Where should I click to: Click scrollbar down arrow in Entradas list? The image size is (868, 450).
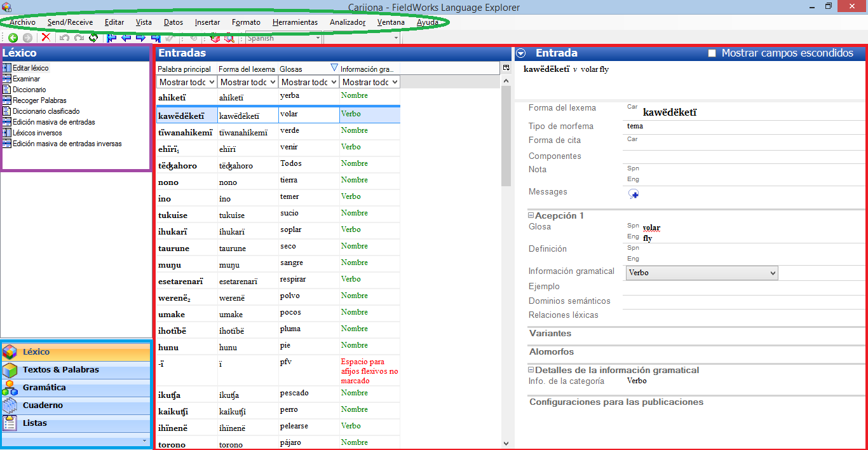click(x=506, y=444)
